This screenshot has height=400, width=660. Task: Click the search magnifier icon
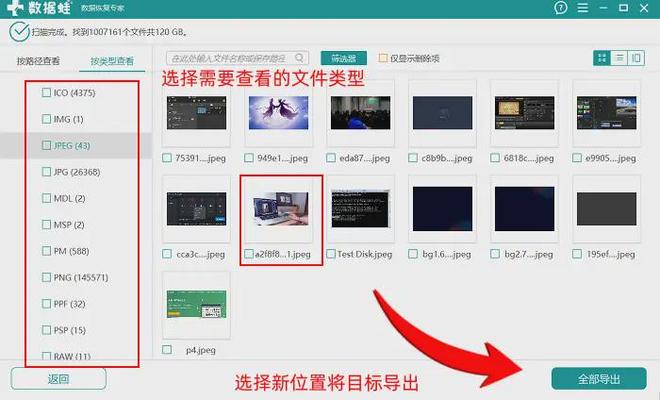coord(299,58)
